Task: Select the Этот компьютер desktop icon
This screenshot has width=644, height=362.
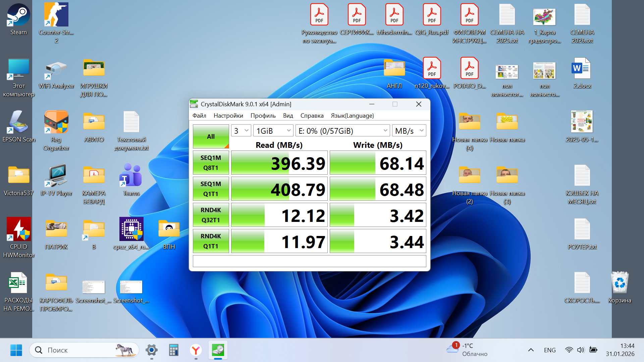Action: click(18, 78)
